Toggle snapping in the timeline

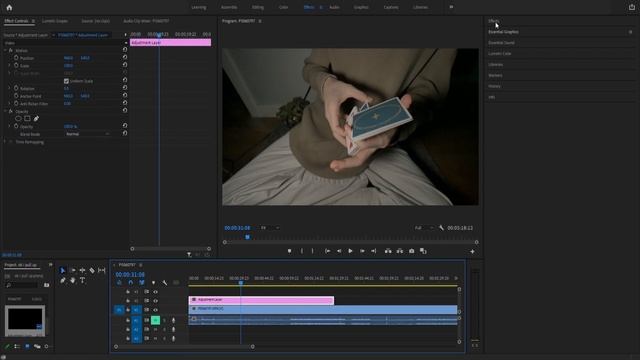pyautogui.click(x=130, y=282)
